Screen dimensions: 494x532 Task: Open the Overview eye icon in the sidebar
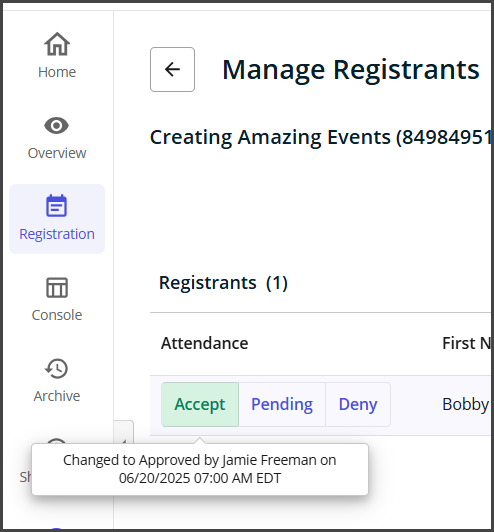click(57, 126)
